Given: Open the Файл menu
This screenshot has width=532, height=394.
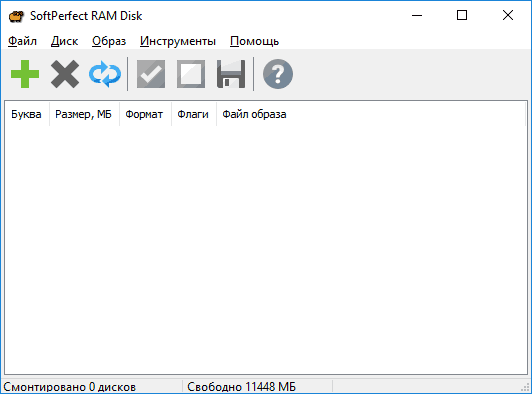Looking at the screenshot, I should click(22, 41).
